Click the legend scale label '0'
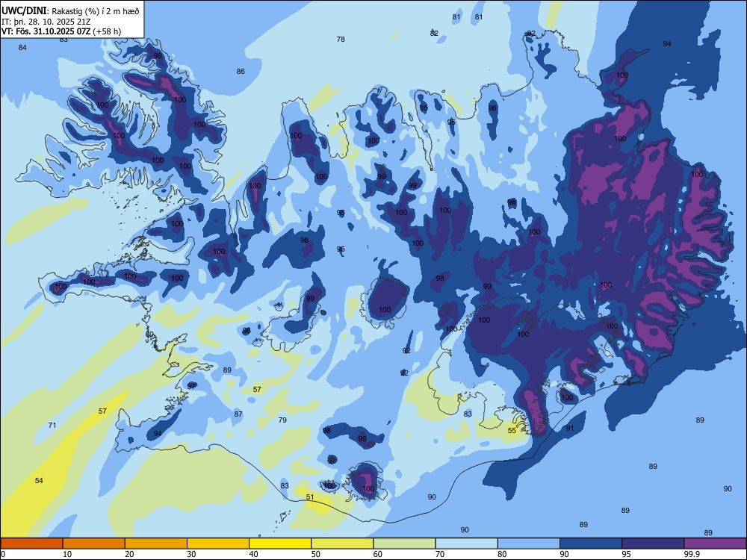The width and height of the screenshot is (747, 560). point(4,554)
